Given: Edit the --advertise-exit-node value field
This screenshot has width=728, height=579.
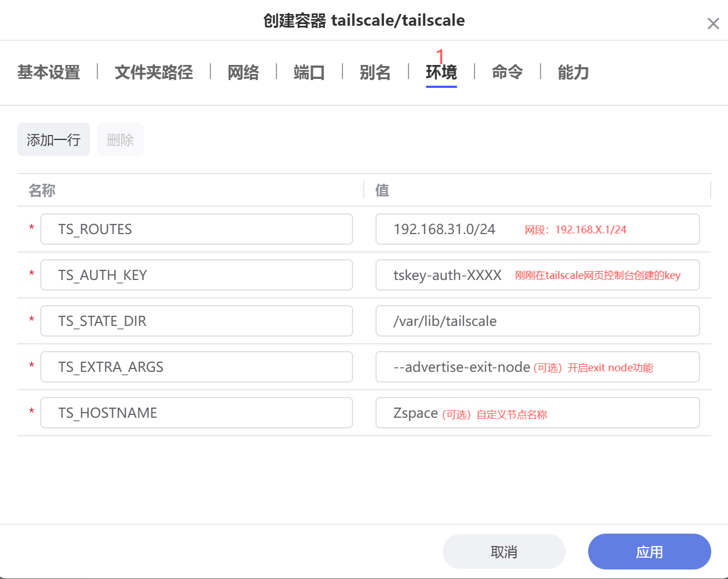Looking at the screenshot, I should 538,367.
